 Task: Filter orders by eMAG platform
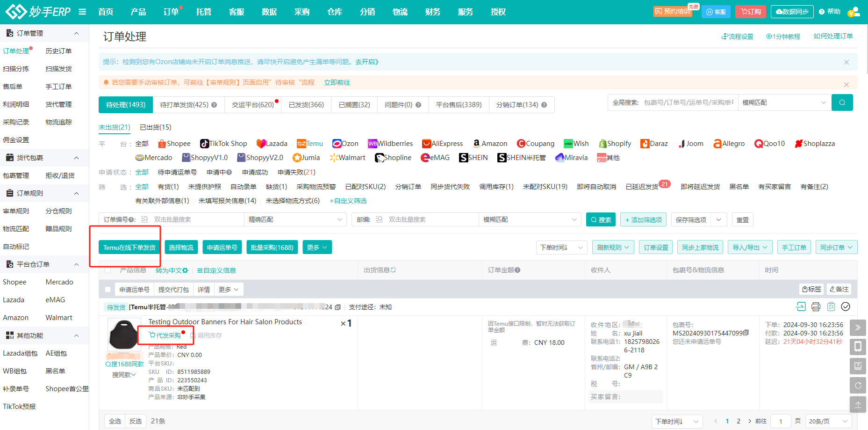(435, 158)
